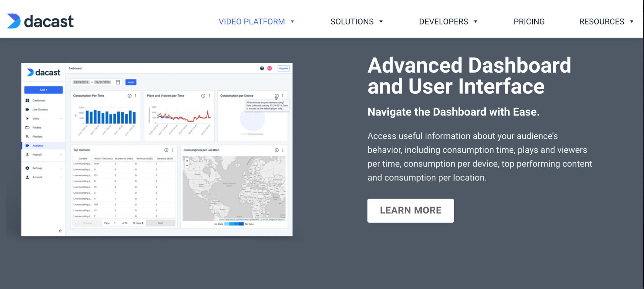Show info for Plays and Viewers per Time

[203, 96]
